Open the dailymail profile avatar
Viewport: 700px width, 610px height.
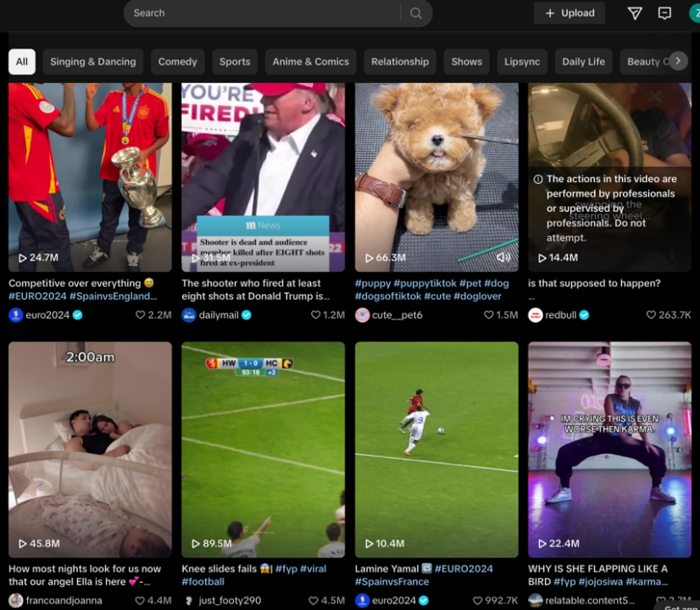click(x=189, y=315)
